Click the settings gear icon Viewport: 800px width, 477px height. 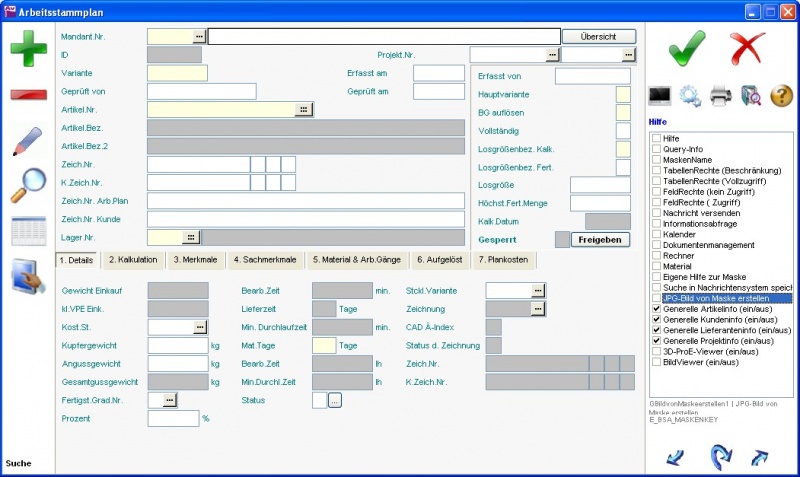pyautogui.click(x=690, y=96)
